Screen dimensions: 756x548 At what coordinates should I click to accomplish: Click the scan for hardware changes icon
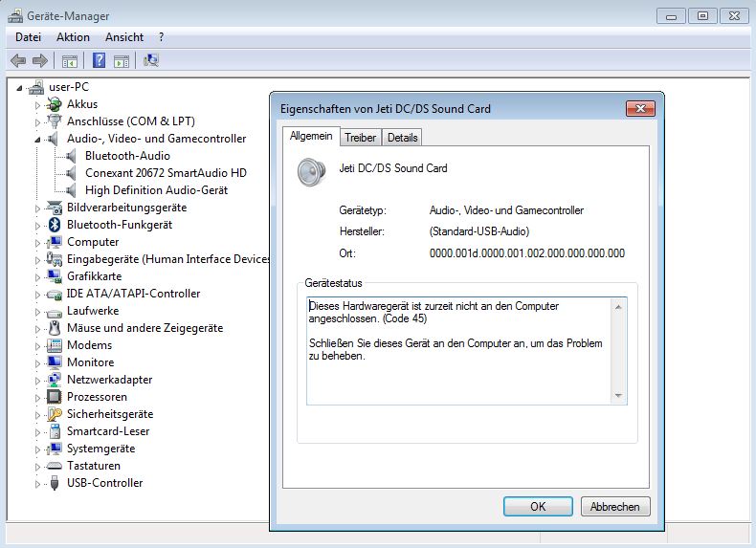coord(150,60)
